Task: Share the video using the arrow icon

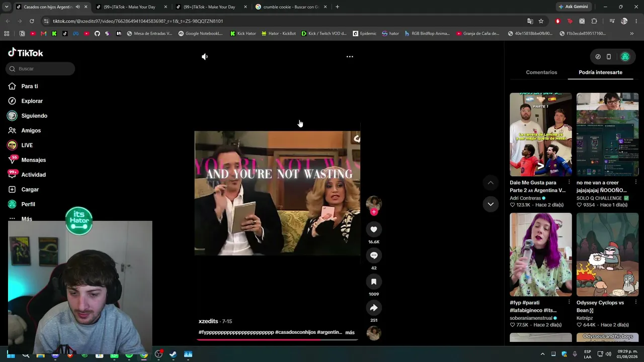Action: (x=374, y=308)
